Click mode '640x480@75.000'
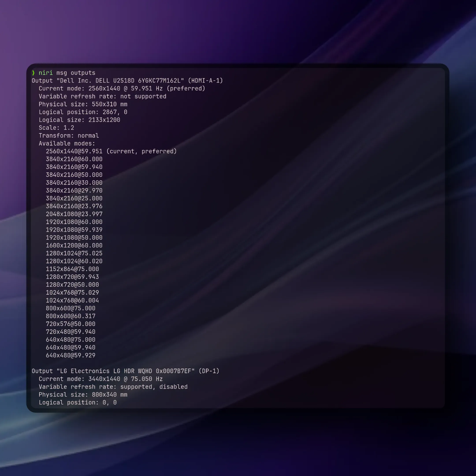The width and height of the screenshot is (476, 476). pyautogui.click(x=71, y=340)
